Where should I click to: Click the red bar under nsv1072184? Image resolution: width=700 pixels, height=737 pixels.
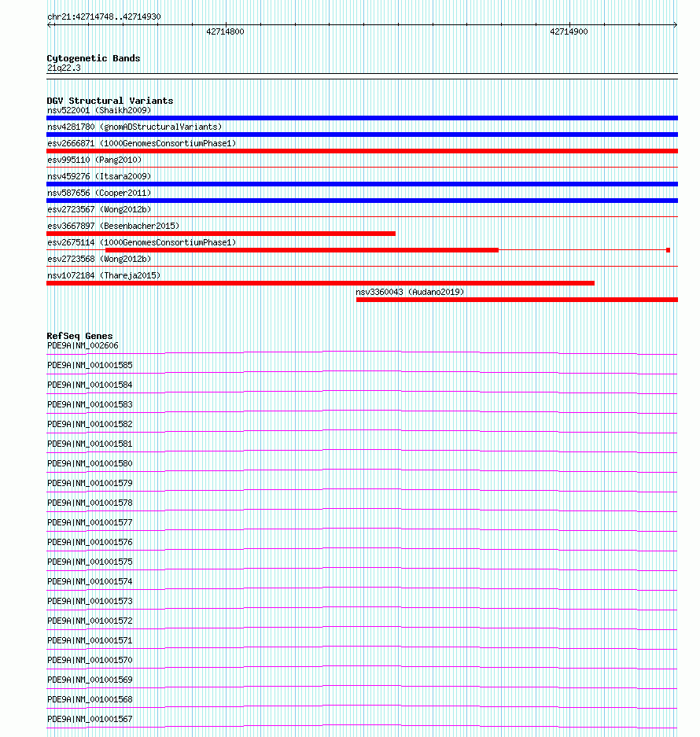tap(321, 283)
